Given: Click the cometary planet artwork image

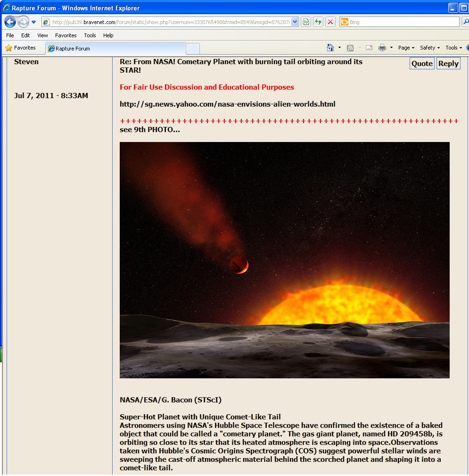Looking at the screenshot, I should point(285,260).
